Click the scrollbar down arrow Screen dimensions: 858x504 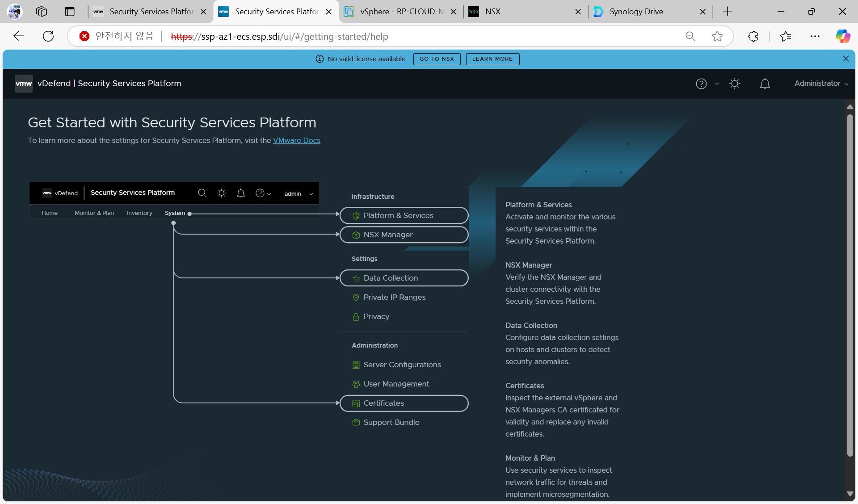point(850,493)
